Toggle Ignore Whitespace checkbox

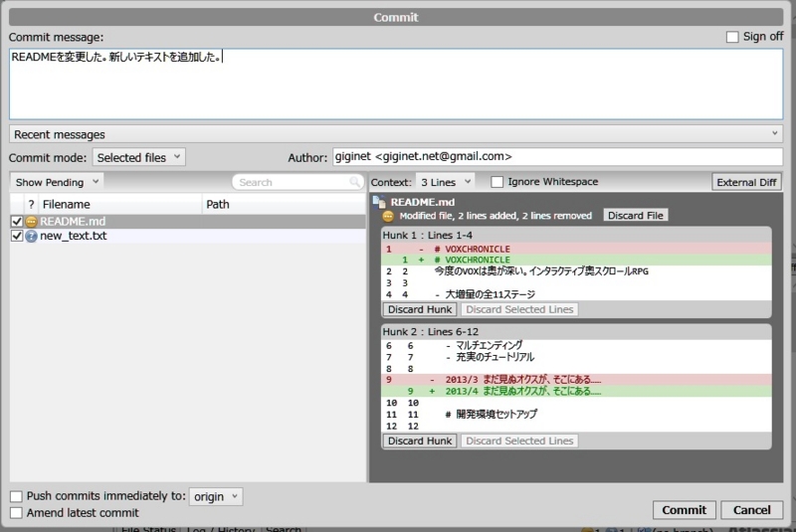tap(497, 182)
